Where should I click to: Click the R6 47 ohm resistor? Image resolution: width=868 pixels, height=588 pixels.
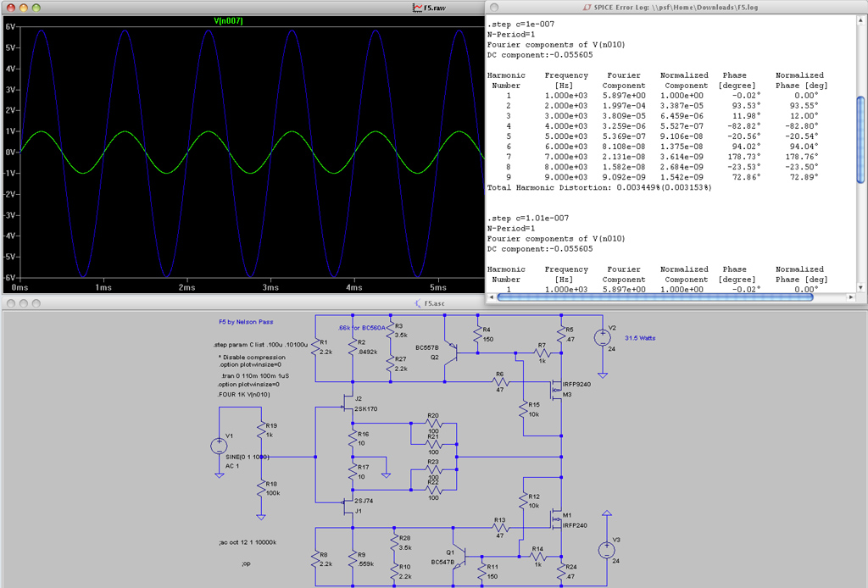tap(500, 381)
